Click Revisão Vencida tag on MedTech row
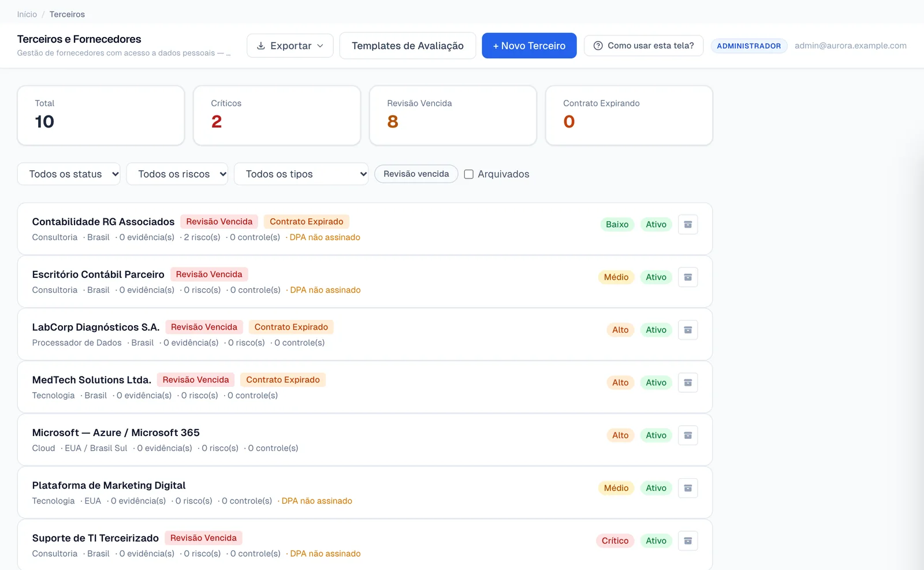The height and width of the screenshot is (570, 924). coord(196,379)
